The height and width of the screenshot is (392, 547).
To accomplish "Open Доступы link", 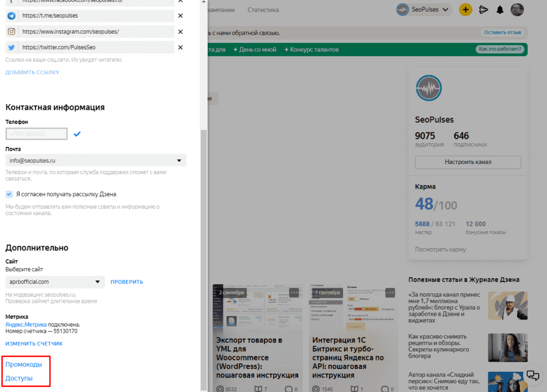I will click(19, 379).
